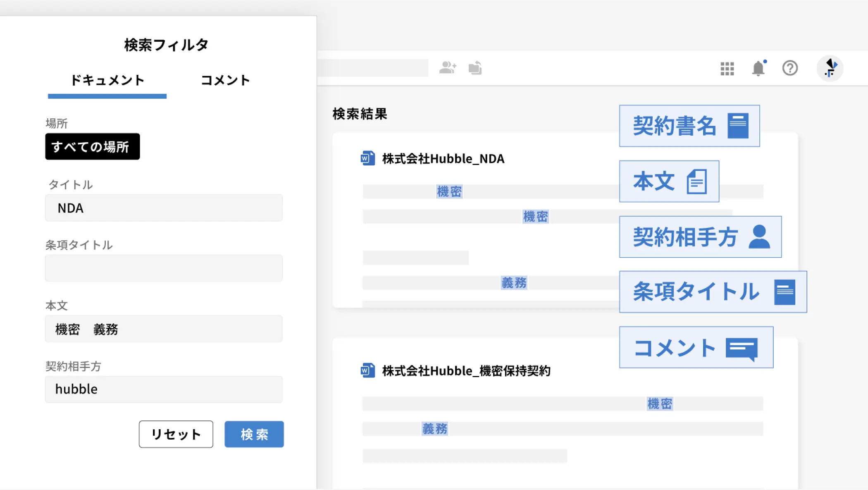Click the 検索フィルタ panel title
Viewport: 868px width, 490px height.
click(x=166, y=45)
